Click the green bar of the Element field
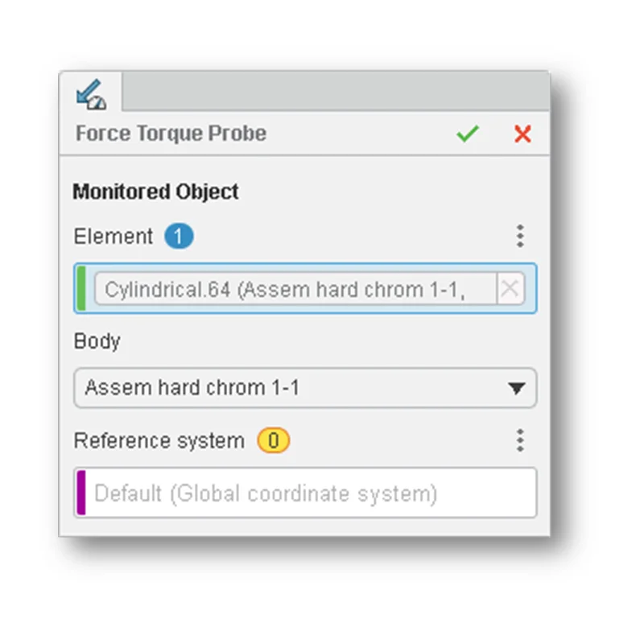644x644 pixels. (80, 288)
